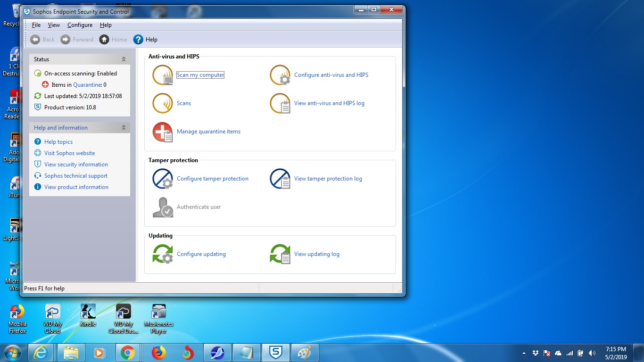The image size is (644, 362).
Task: Click the volume speaker icon in system tray
Action: click(592, 353)
